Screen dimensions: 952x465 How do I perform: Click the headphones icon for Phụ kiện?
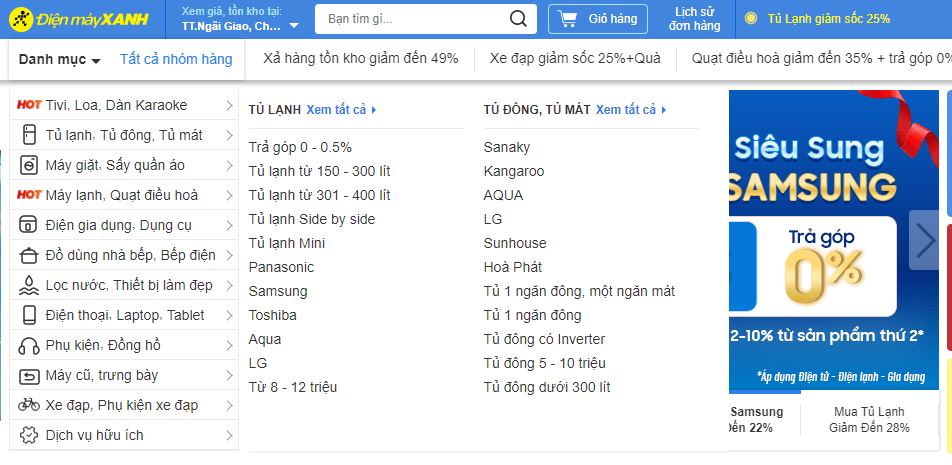(29, 345)
